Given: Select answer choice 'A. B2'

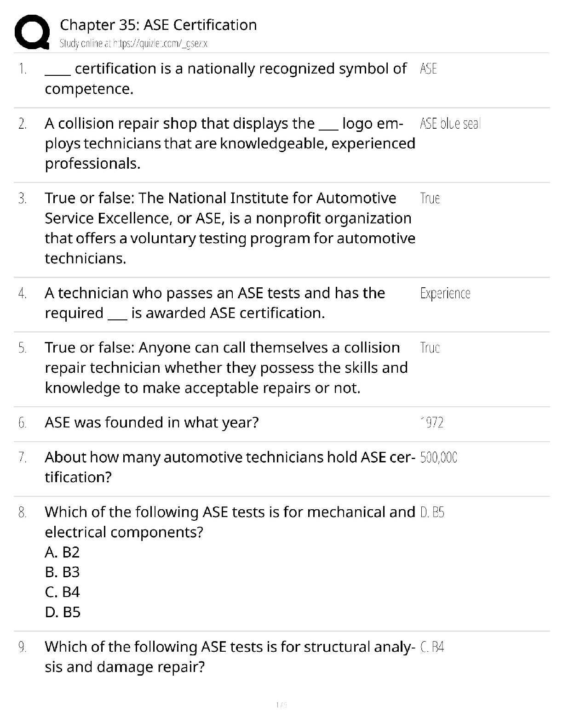Looking at the screenshot, I should 62,552.
